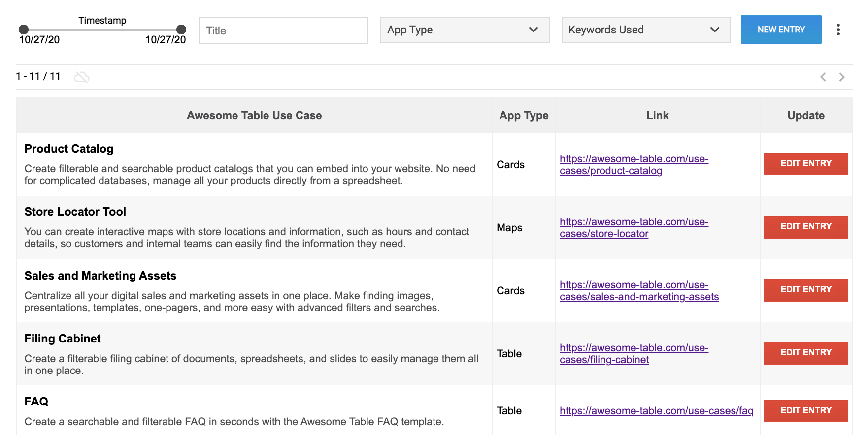Click the 1 - 11 / 11 record count

coord(38,77)
